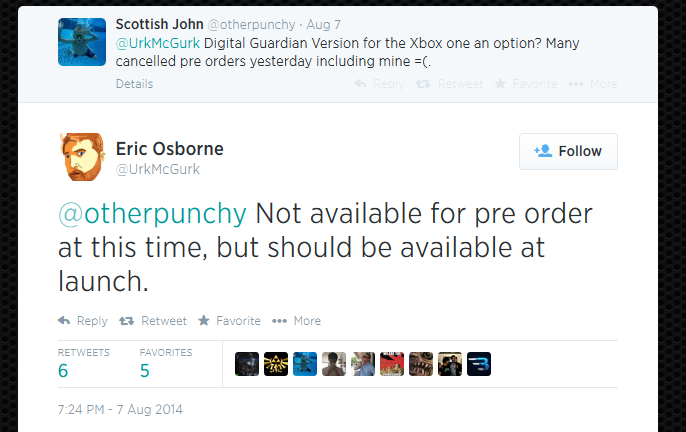Open More options on Eric's tweet
The height and width of the screenshot is (432, 686).
(x=297, y=321)
